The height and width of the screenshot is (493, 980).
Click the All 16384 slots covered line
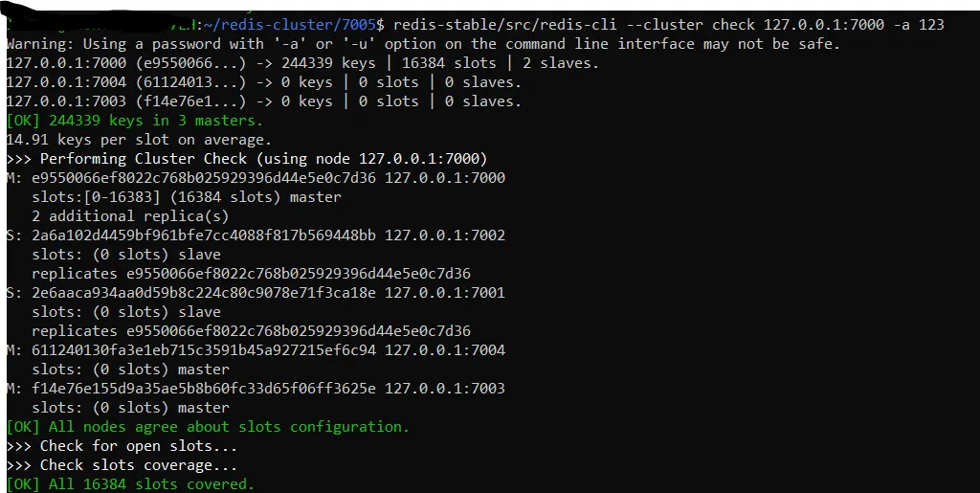tap(130, 484)
